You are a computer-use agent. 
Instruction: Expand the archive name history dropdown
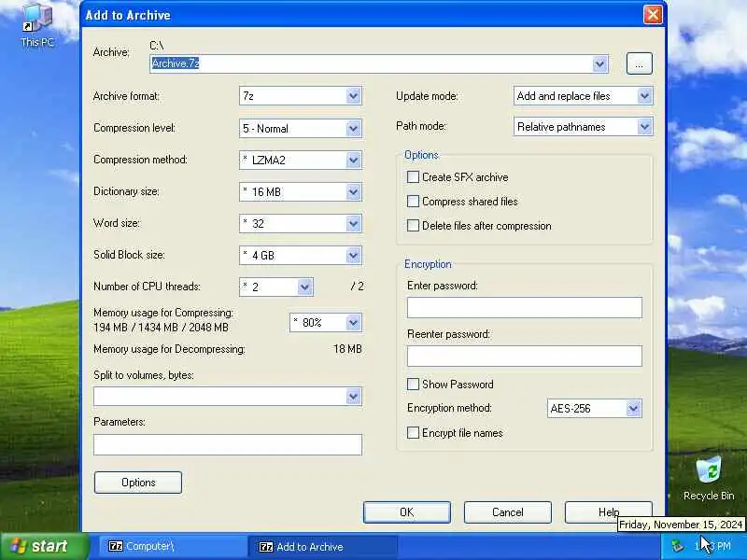click(600, 63)
